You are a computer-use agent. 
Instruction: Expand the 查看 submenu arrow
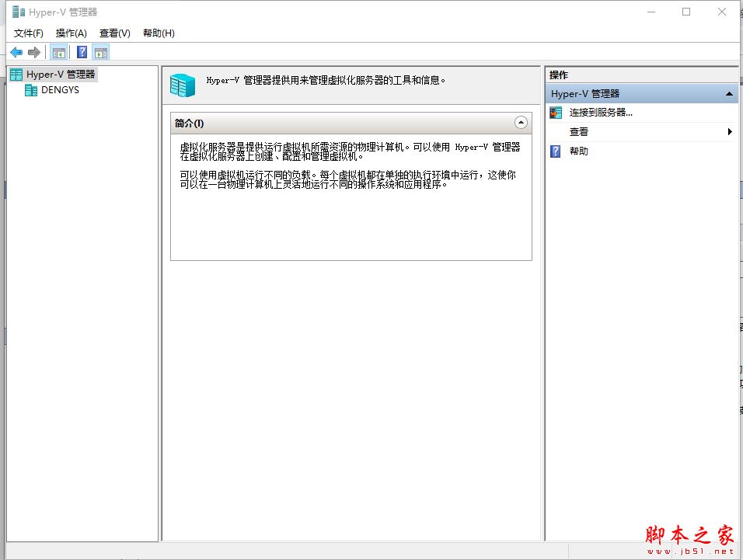[730, 132]
